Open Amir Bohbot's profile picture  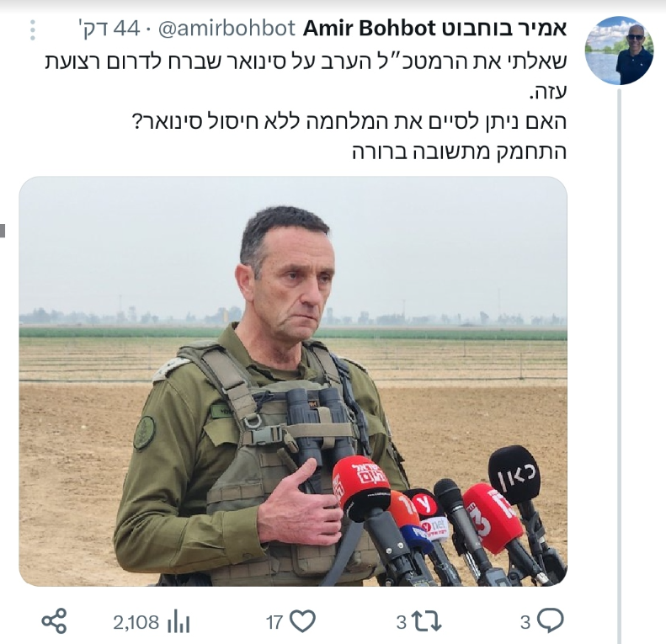[619, 51]
